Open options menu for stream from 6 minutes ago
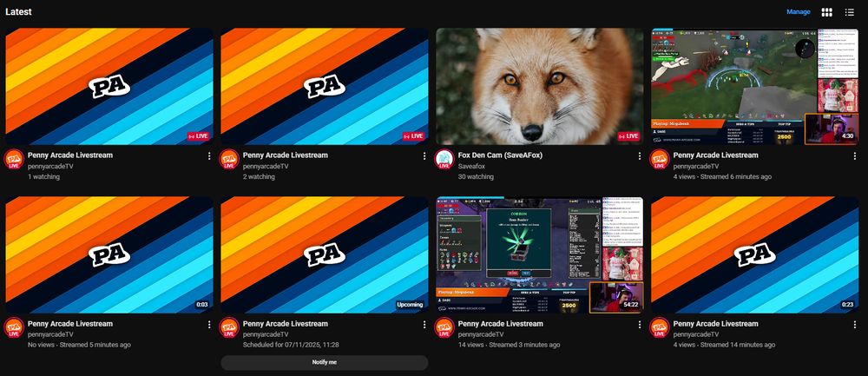The width and height of the screenshot is (868, 376). tap(855, 156)
